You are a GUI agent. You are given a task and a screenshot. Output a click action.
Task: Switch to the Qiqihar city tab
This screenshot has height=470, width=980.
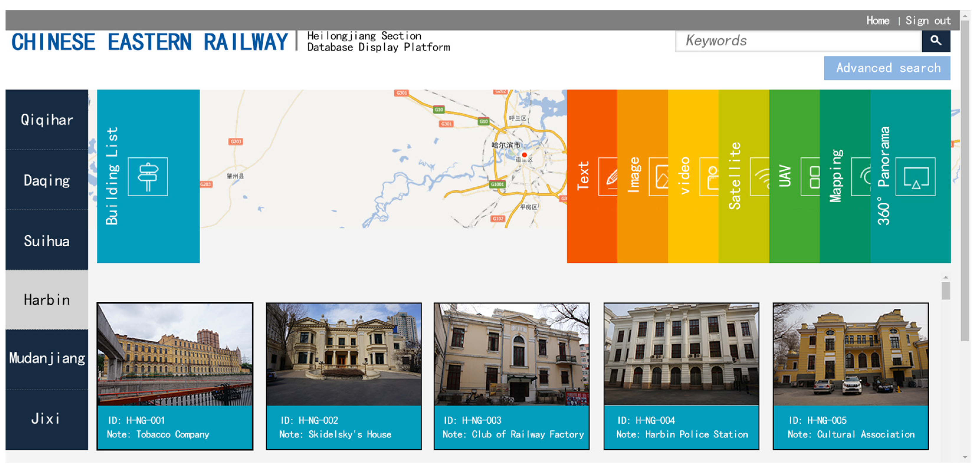pos(47,120)
